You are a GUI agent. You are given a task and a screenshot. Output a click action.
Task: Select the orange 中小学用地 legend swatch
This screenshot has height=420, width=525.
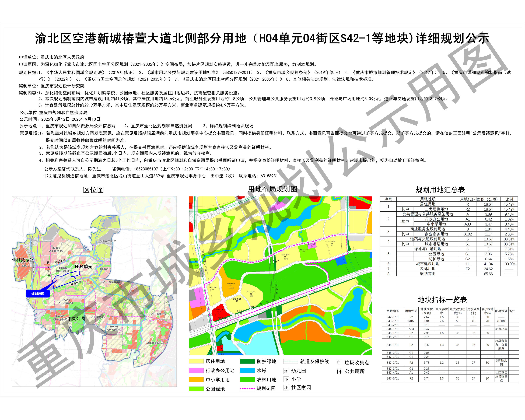point(196,380)
